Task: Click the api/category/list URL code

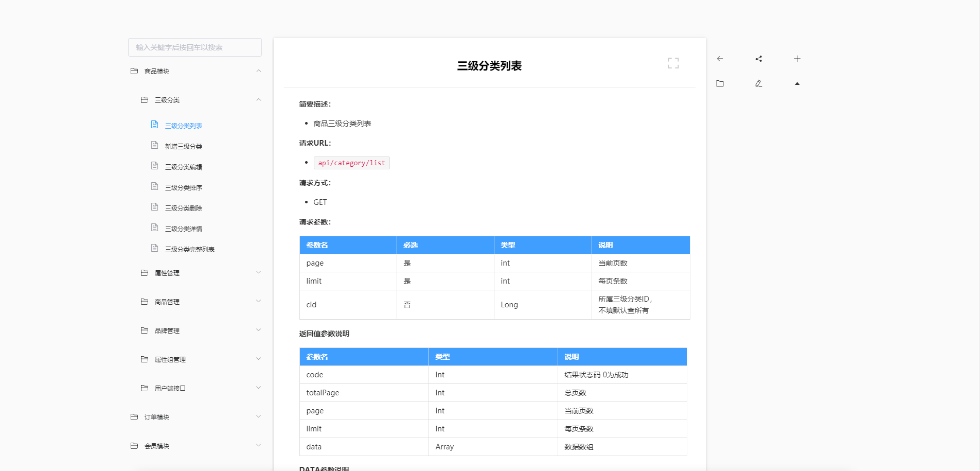Action: [x=352, y=163]
